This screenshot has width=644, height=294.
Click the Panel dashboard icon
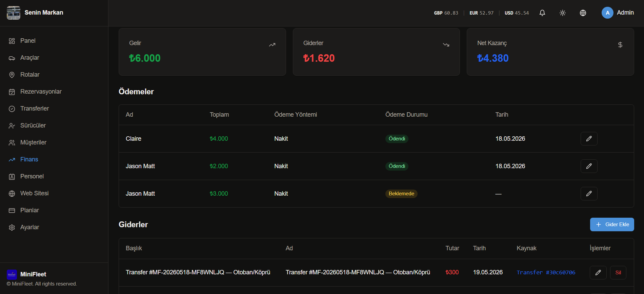click(x=12, y=41)
